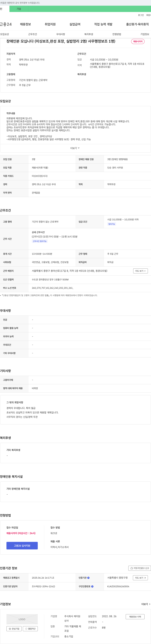Open 채용정보 이력 button

pyautogui.click(x=135, y=617)
